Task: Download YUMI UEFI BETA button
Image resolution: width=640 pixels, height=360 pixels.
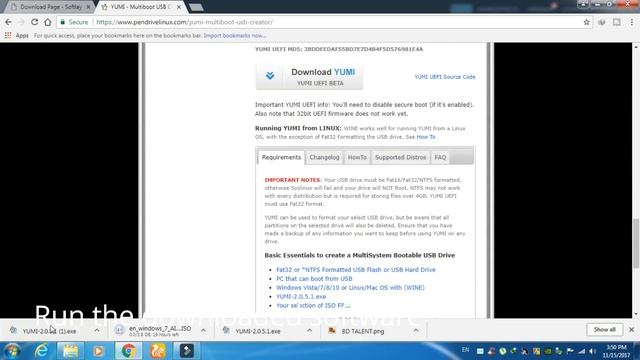Action: 309,76
